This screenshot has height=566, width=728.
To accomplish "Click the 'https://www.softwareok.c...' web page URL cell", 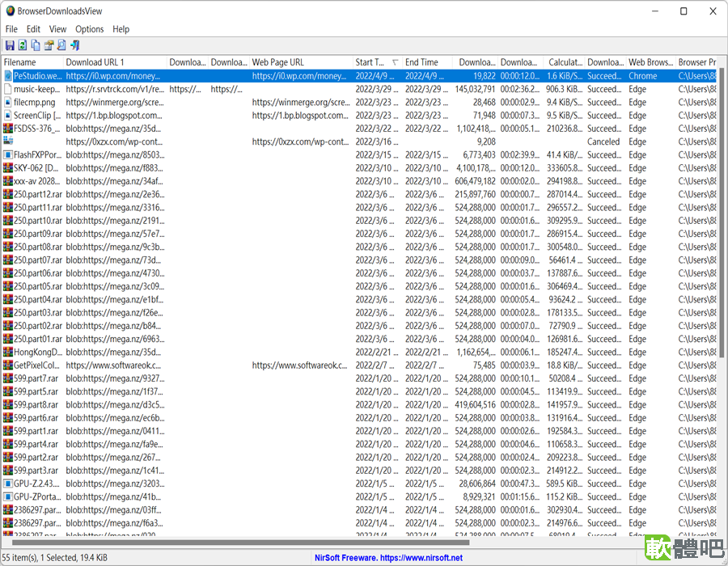I will click(300, 365).
